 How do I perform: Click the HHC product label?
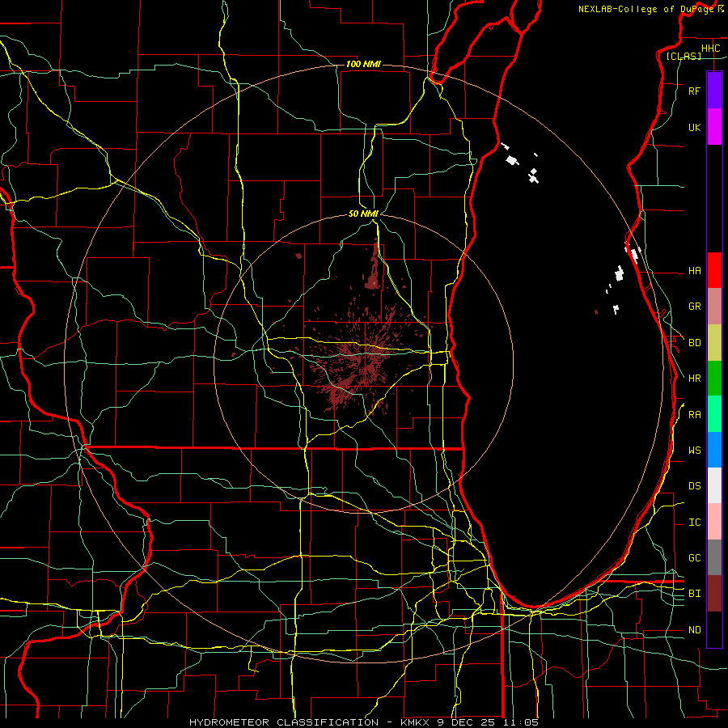(710, 49)
